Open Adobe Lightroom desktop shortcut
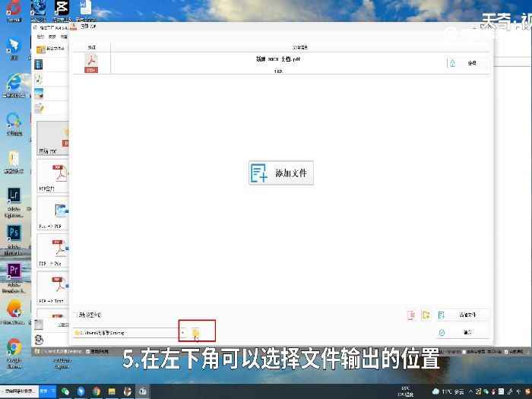The image size is (532, 399). click(14, 202)
